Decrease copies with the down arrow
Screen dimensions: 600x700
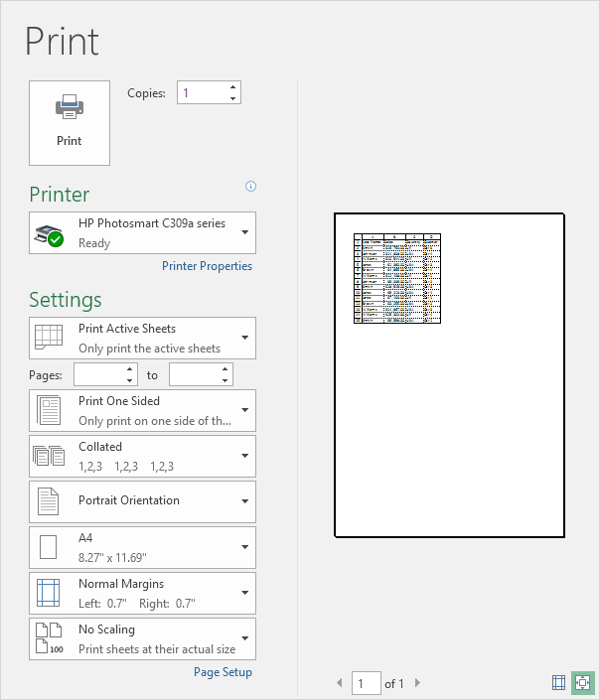pos(232,98)
